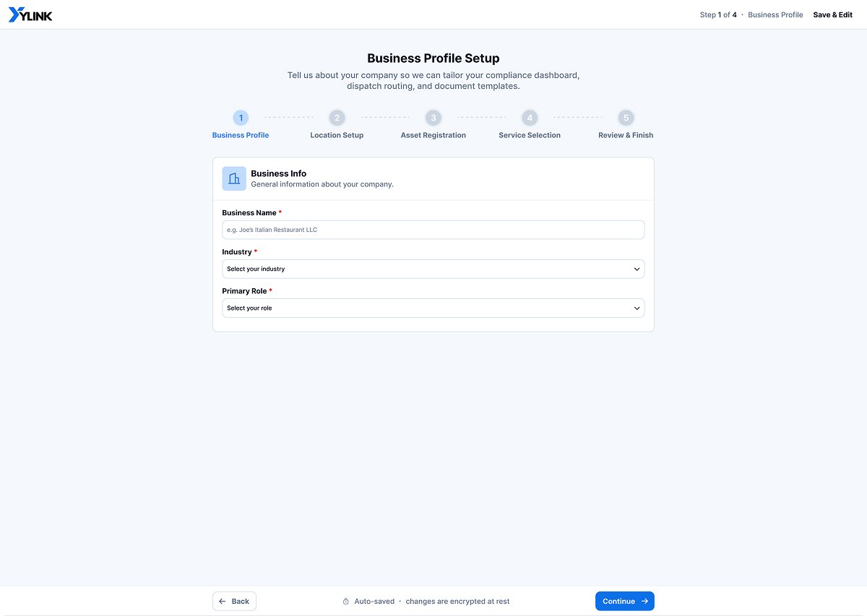Select the Asset Registration step label
This screenshot has height=616, width=867.
[x=433, y=135]
